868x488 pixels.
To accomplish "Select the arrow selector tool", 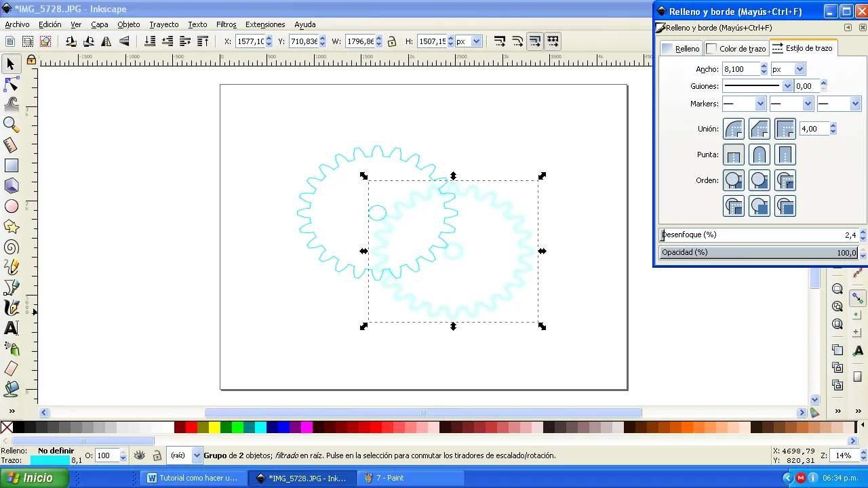I will (x=11, y=64).
